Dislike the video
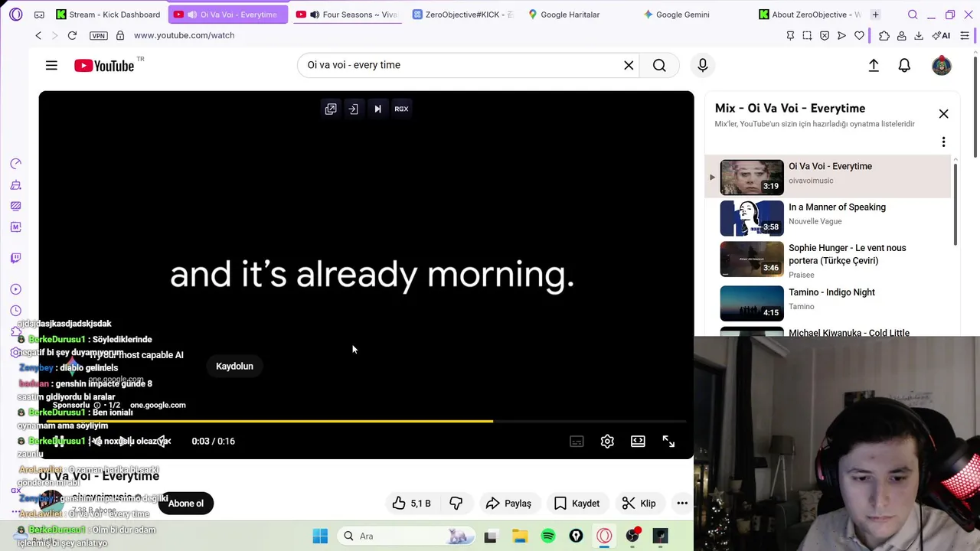Screen dimensions: 980x551 click(x=456, y=504)
